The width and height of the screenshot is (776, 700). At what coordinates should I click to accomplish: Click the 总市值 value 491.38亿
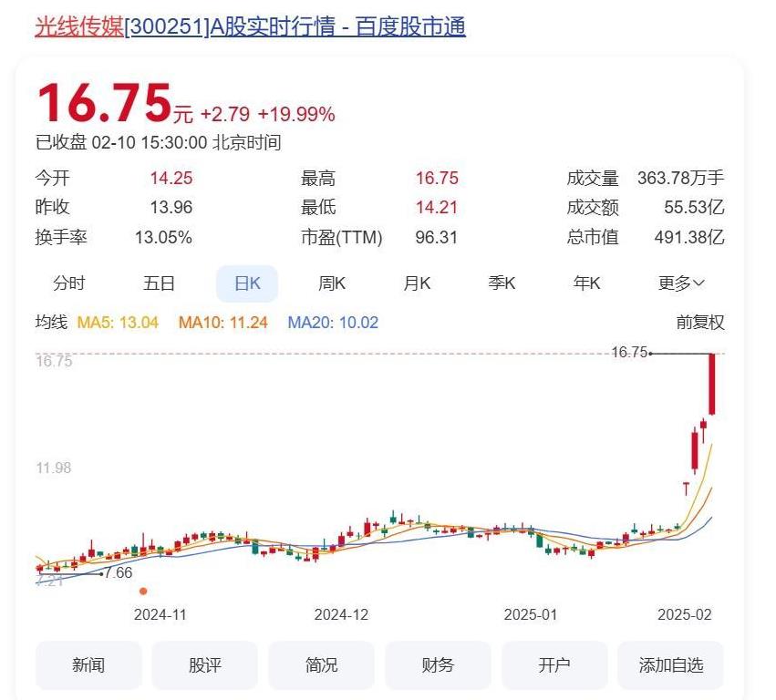coord(689,237)
